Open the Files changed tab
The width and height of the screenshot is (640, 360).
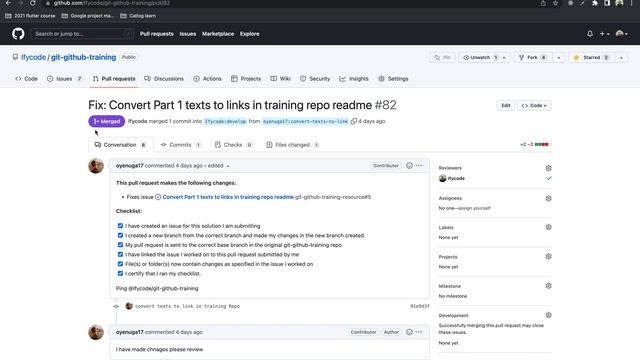pyautogui.click(x=293, y=145)
